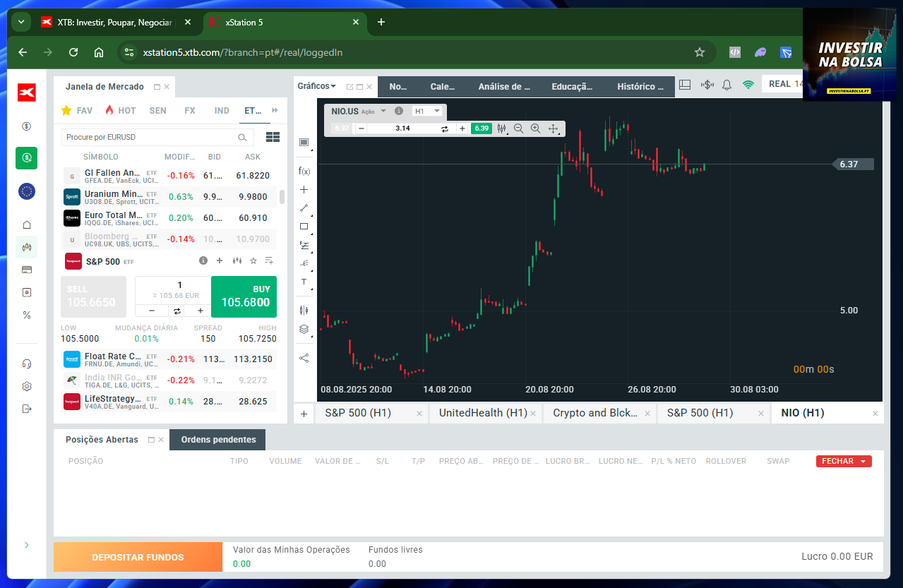Add S&P 500 to a watchlist group
Viewport: 903px width, 588px height.
(x=269, y=261)
